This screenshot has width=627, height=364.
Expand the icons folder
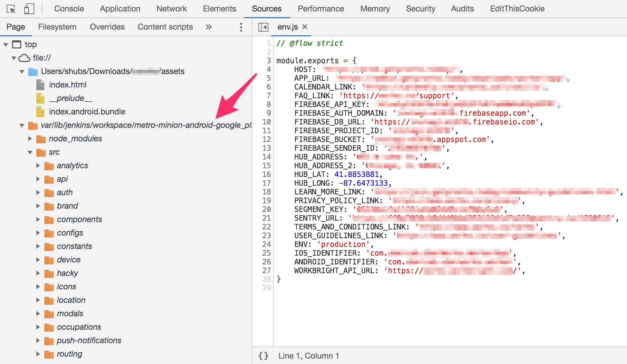38,287
